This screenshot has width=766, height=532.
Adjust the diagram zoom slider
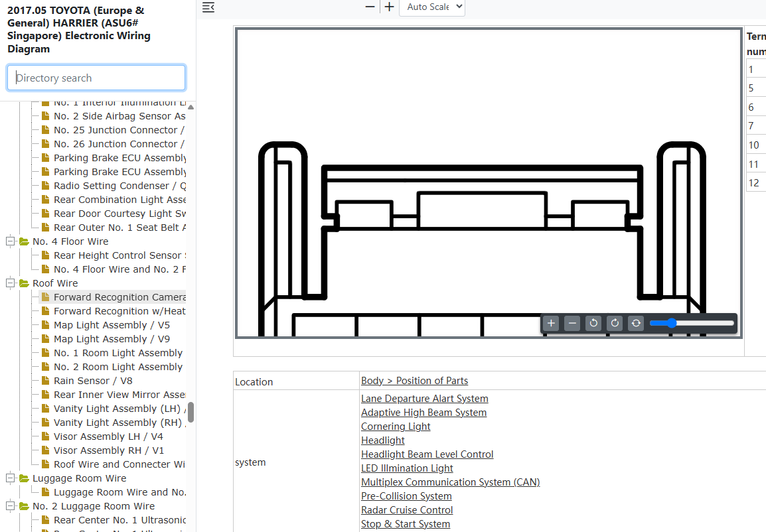point(692,323)
